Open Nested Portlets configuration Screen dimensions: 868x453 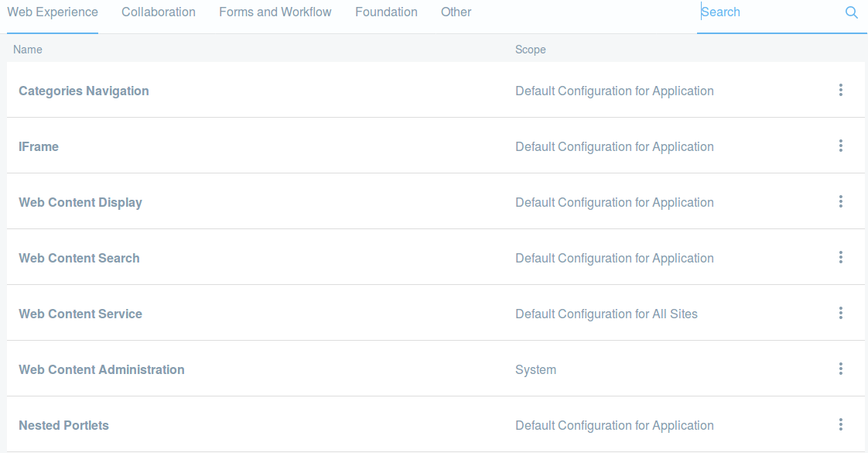pos(63,425)
